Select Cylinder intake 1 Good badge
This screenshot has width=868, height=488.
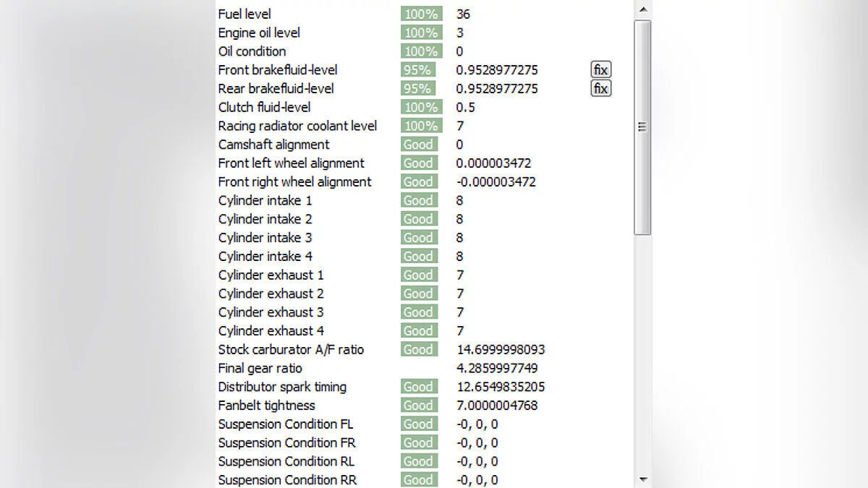point(418,200)
